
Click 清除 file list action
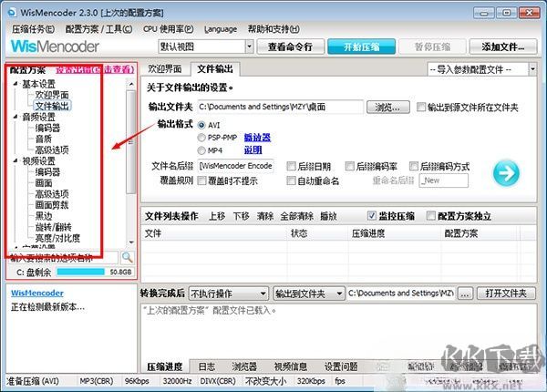pos(265,216)
